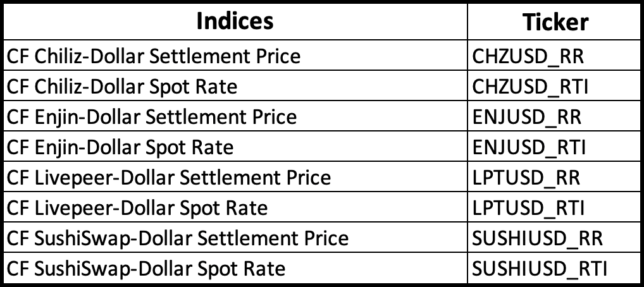Viewport: 644px width, 287px height.
Task: Select the CHZUSD_RR ticker cell
Action: click(x=554, y=55)
